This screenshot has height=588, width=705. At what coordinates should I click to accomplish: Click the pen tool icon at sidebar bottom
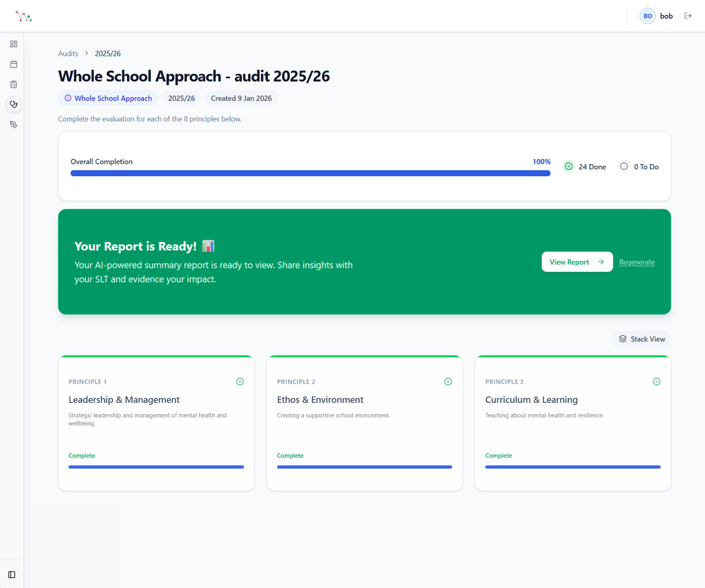tap(13, 124)
